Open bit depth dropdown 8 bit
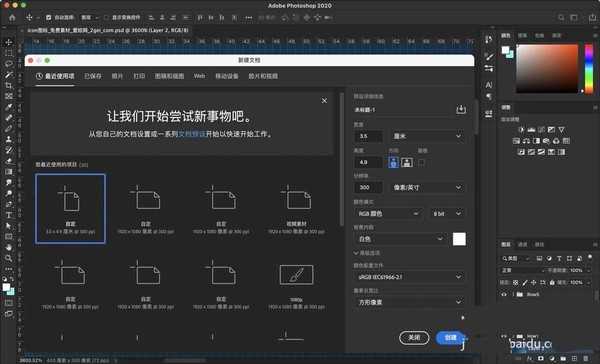 click(x=447, y=214)
